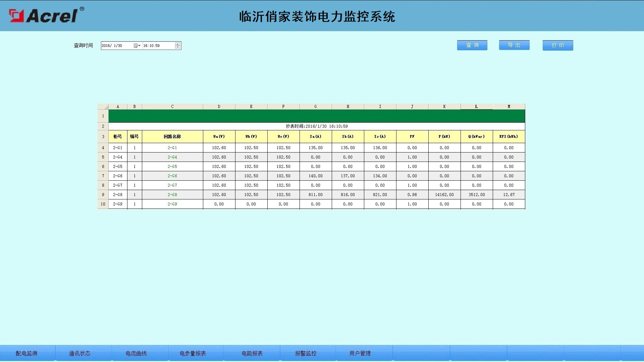This screenshot has width=644, height=362.
Task: Select the spreadsheet select-all corner
Action: (103, 107)
